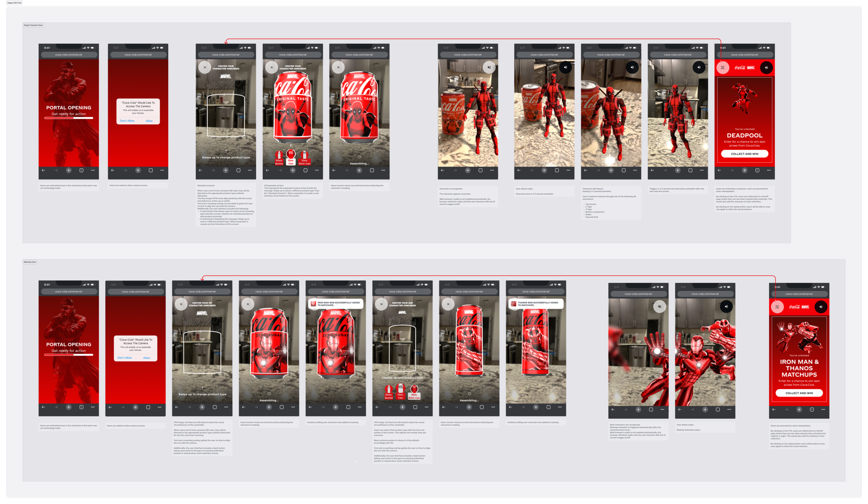Select 20oz Bottle under 'Choose second product type'

point(388,392)
